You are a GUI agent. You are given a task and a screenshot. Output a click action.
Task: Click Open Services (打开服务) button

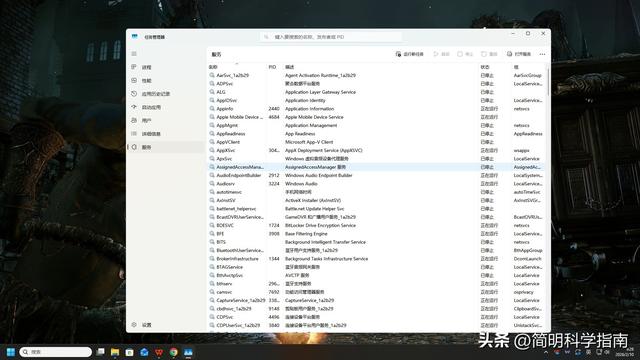pos(519,54)
